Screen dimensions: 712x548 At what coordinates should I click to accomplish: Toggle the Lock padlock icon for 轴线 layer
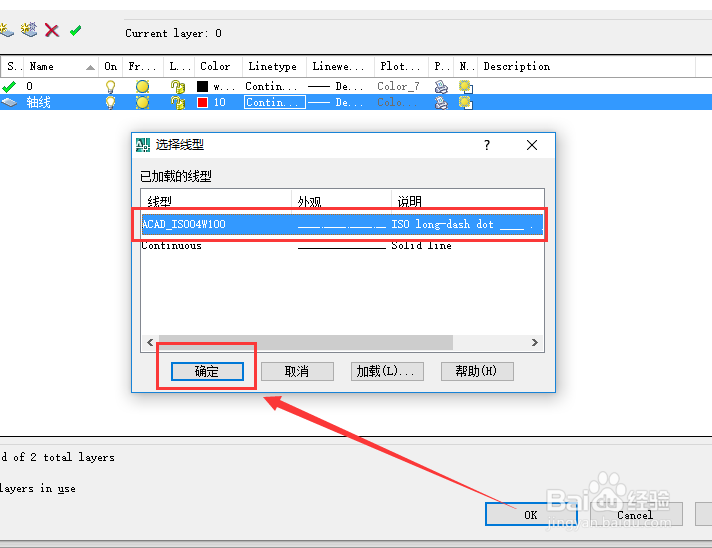(x=178, y=103)
